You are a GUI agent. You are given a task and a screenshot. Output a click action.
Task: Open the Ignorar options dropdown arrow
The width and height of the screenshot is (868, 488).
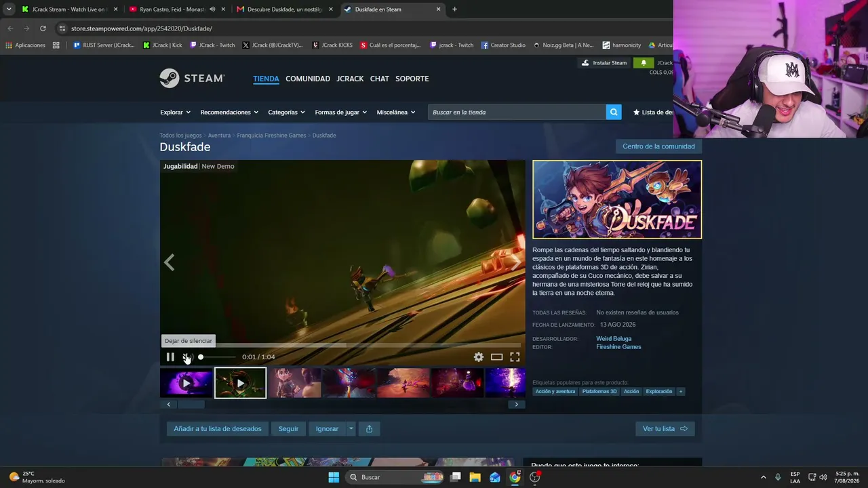[351, 428]
